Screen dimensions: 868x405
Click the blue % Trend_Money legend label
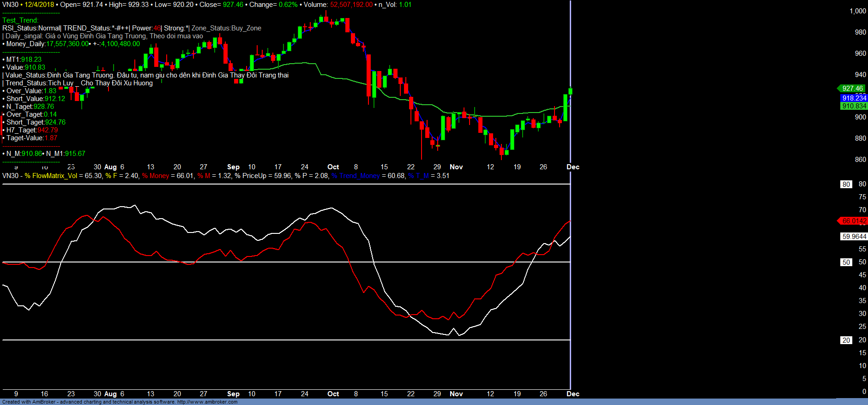click(x=356, y=176)
